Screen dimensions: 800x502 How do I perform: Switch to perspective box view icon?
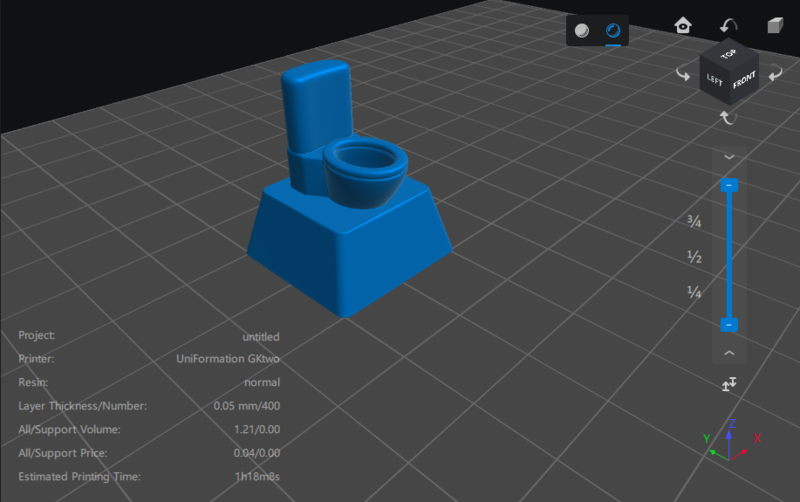point(775,25)
